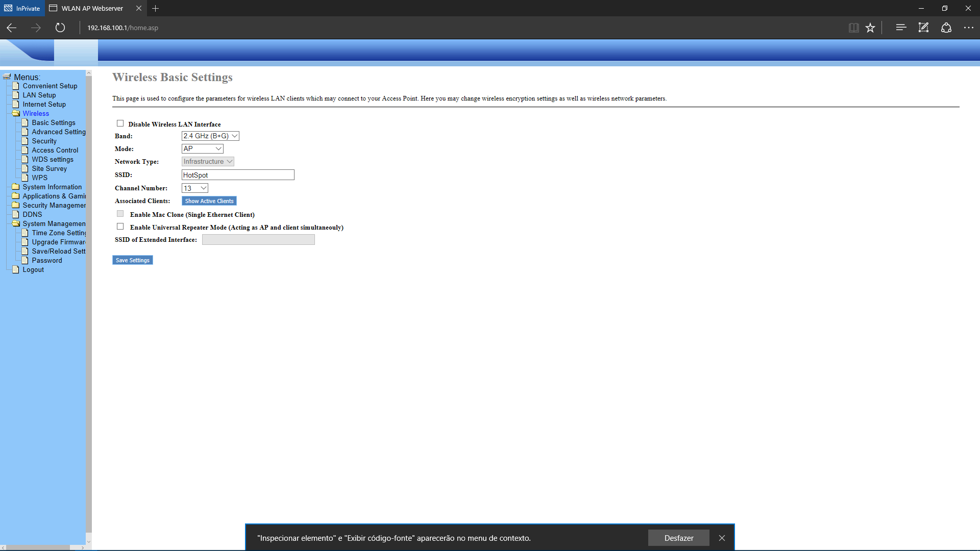The width and height of the screenshot is (980, 551).
Task: Open Channel Number dropdown
Action: 195,188
